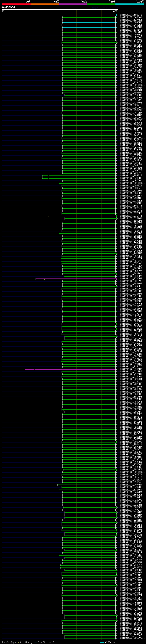
Task: Click purple alignment bar of UniRef100_A4H4M7
Action: (71, 369)
